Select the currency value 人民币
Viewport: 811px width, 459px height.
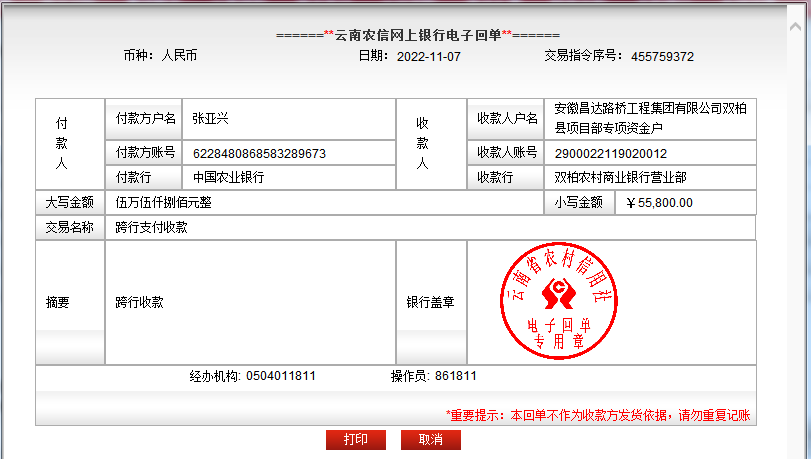click(x=179, y=56)
